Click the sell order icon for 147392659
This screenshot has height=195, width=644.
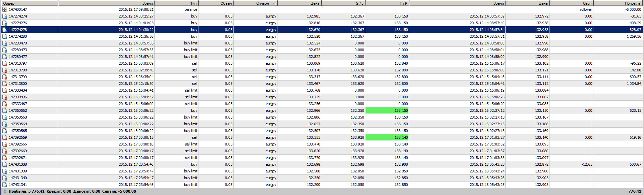point(5,137)
